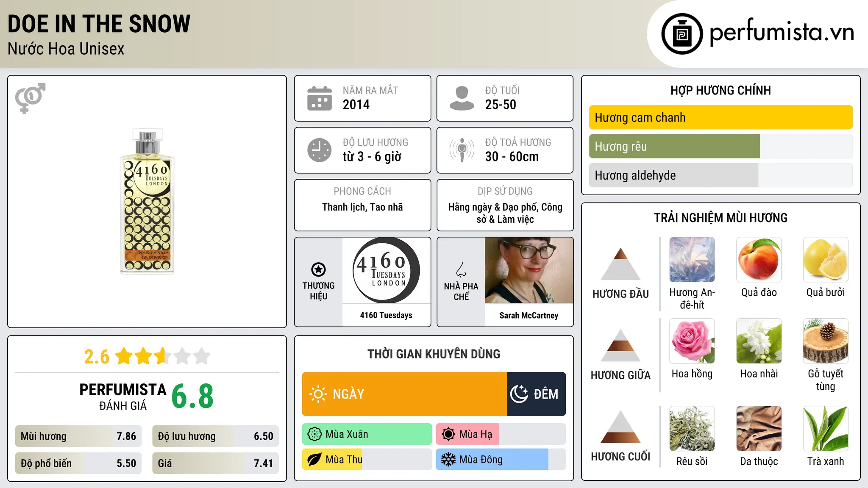
Task: Select the Quả bưởi grapefruit note image
Action: [826, 260]
